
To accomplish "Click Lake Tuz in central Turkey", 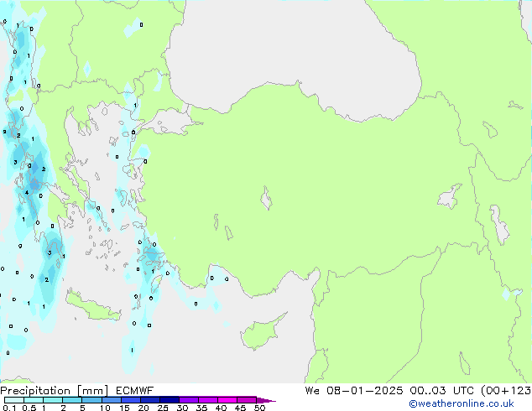I will (267, 200).
